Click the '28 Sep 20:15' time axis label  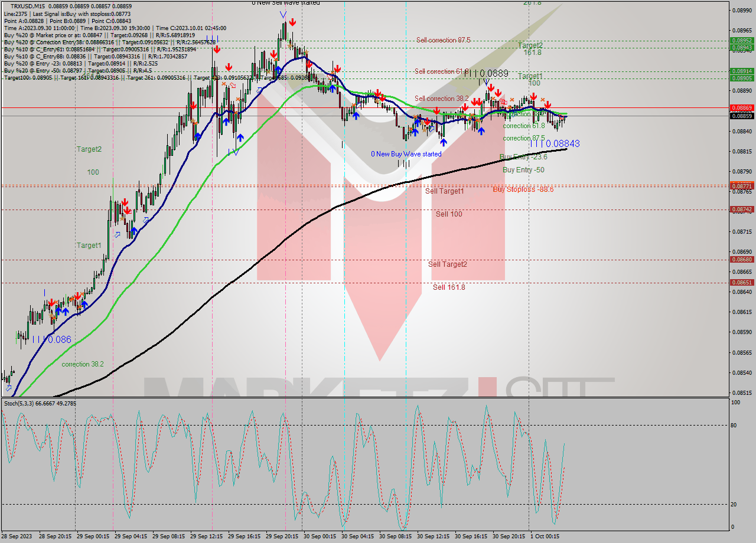pos(54,537)
